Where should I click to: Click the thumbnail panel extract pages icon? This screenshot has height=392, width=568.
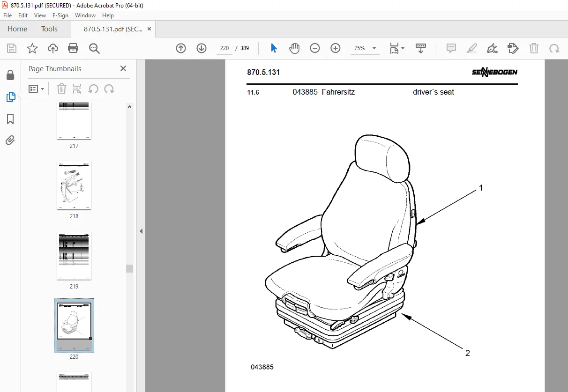(77, 89)
